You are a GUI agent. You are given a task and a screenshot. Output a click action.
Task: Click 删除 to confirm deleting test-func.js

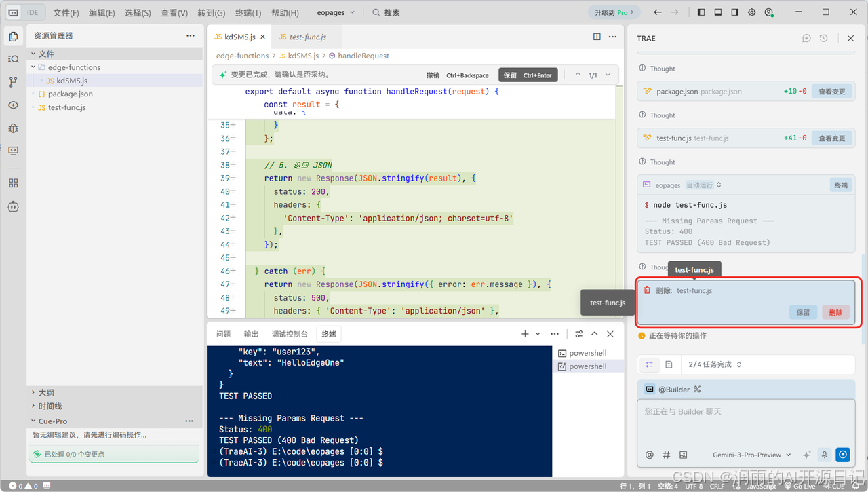click(835, 312)
